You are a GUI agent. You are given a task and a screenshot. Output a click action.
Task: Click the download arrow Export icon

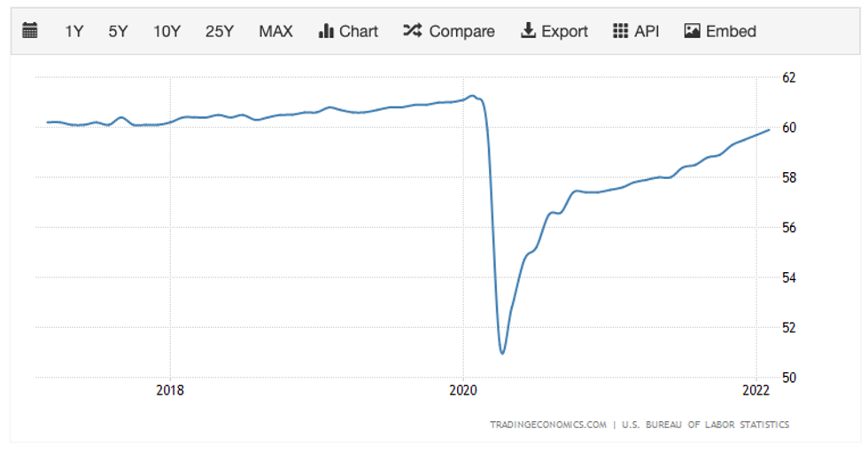tap(528, 31)
